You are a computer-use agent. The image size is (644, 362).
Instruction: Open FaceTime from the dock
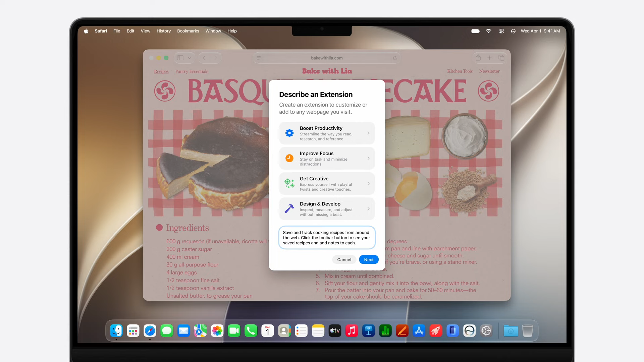click(234, 331)
